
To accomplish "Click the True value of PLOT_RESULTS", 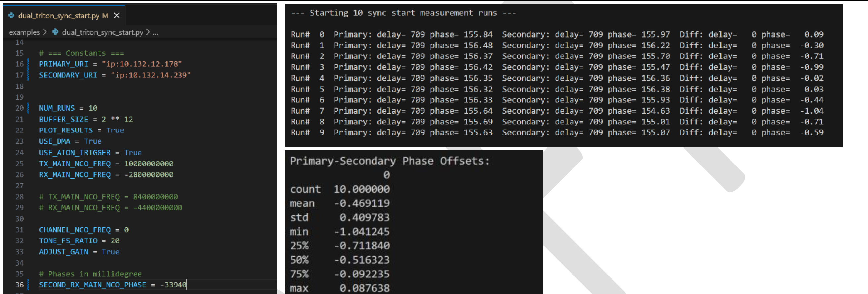I will (115, 130).
